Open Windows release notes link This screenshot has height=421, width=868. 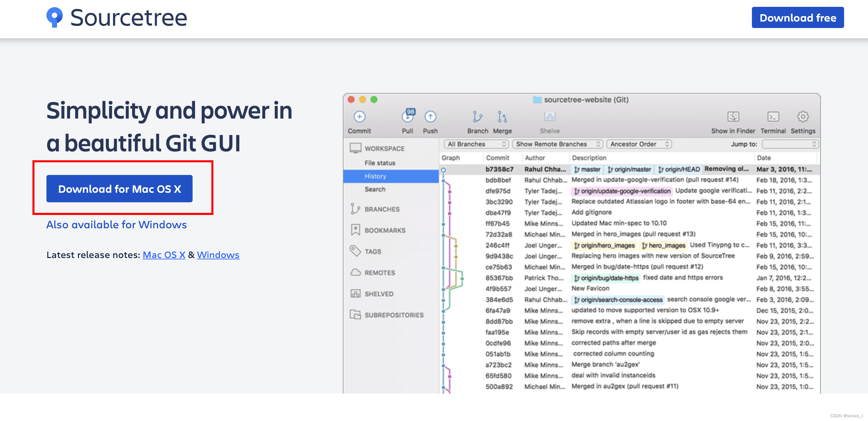(x=218, y=255)
